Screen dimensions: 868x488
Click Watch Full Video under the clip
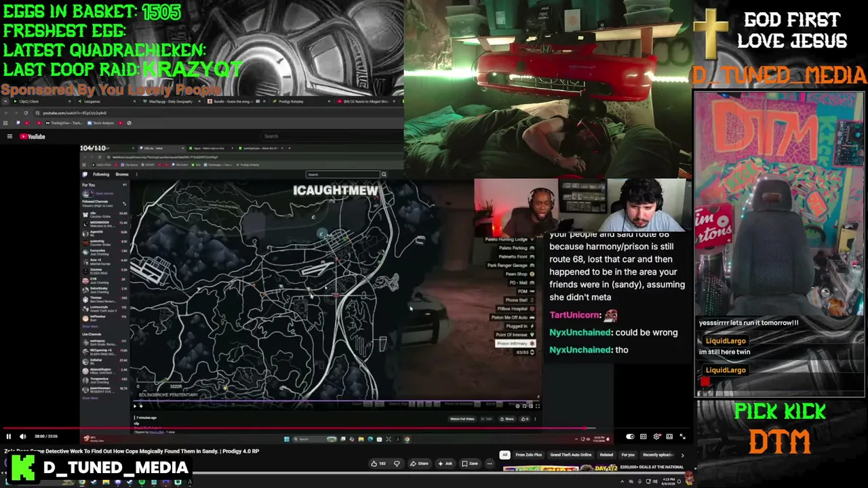[462, 419]
